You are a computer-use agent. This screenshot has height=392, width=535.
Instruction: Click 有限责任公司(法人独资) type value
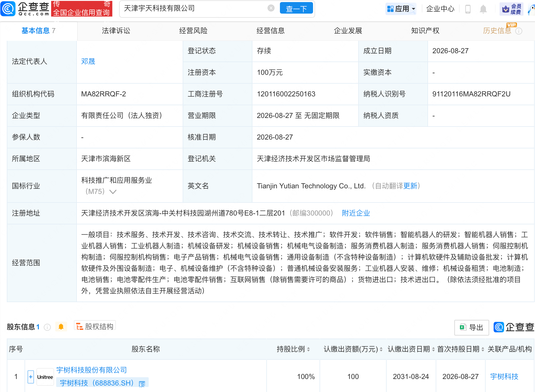pos(122,116)
